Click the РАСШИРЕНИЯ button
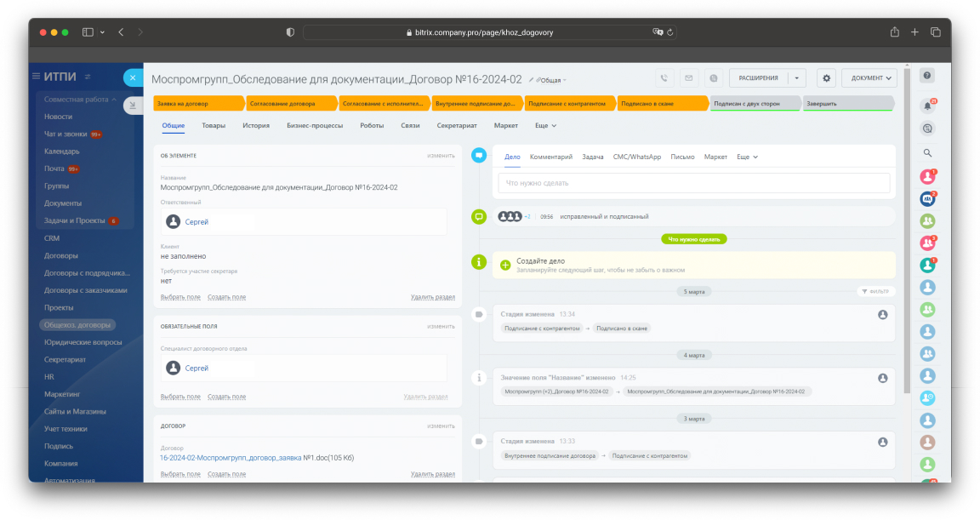Image resolution: width=980 pixels, height=520 pixels. coord(759,78)
